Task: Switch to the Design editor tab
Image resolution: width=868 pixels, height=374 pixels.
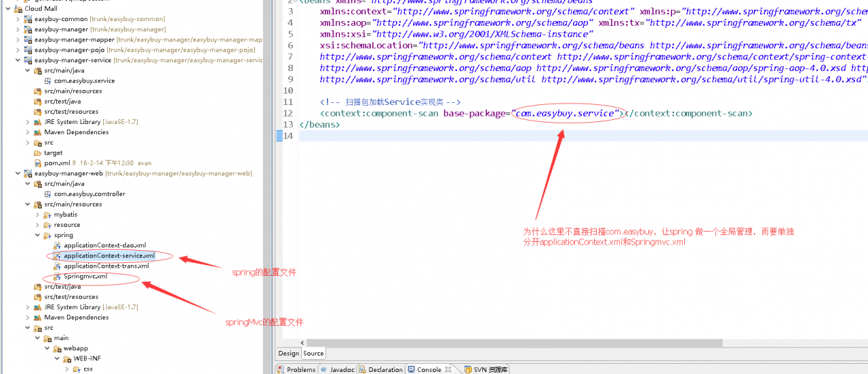Action: pyautogui.click(x=288, y=353)
